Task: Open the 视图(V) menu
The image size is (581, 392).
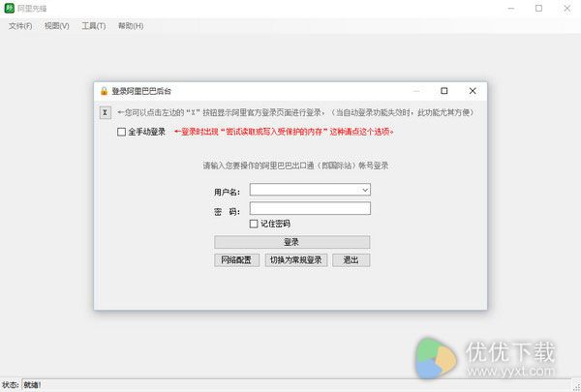Action: coord(57,26)
